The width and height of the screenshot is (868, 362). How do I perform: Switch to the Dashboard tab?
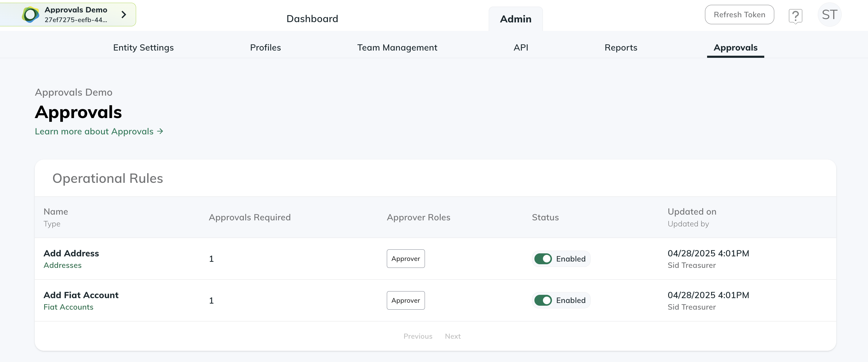[x=312, y=18]
